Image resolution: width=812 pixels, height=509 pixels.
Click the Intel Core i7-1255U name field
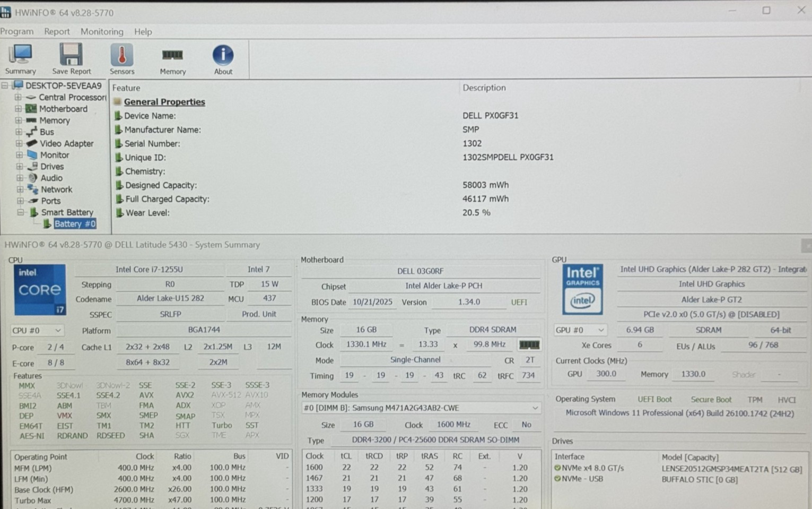(x=149, y=270)
